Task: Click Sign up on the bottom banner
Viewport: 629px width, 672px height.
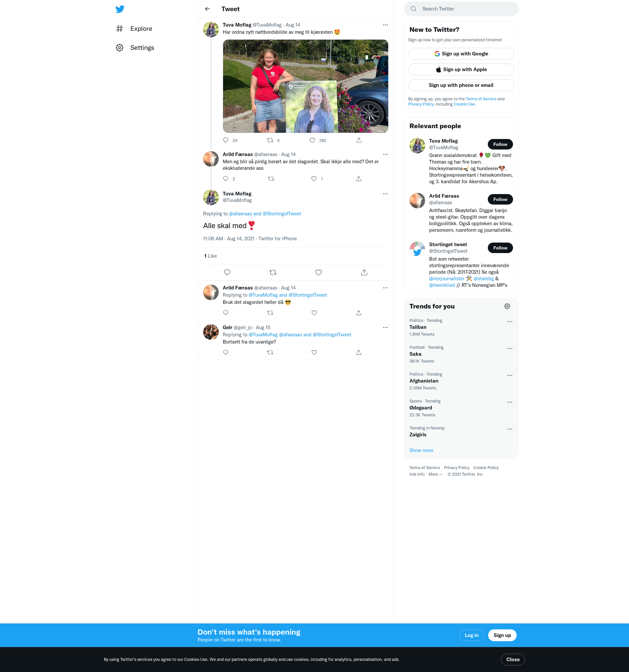Action: pos(502,636)
